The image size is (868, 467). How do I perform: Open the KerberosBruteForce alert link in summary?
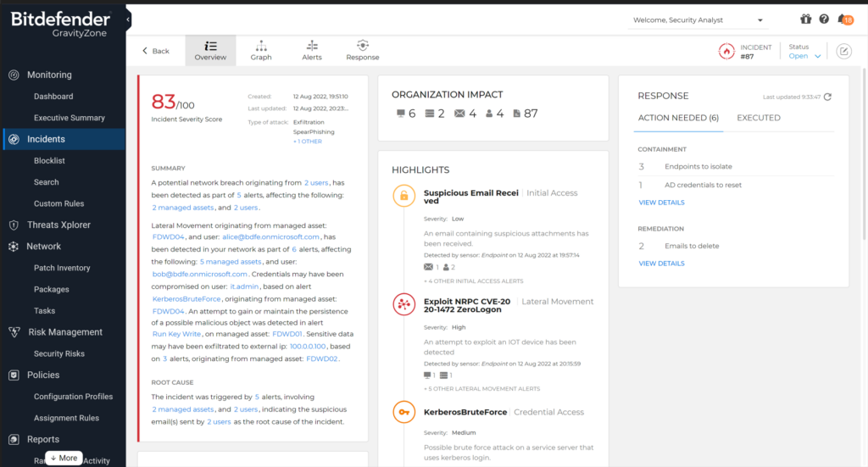pyautogui.click(x=186, y=299)
